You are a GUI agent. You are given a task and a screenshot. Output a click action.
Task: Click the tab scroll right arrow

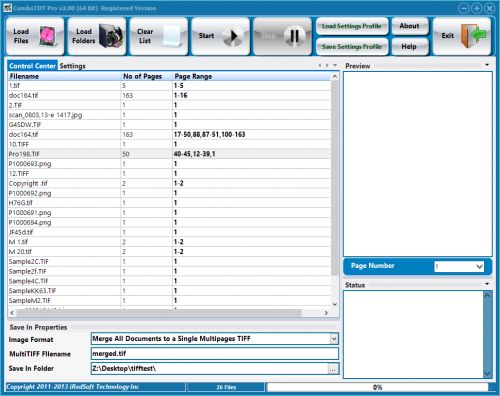(327, 65)
